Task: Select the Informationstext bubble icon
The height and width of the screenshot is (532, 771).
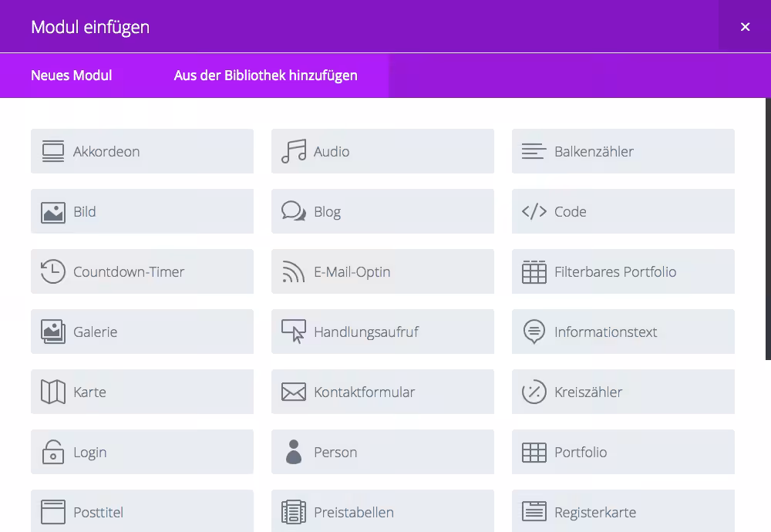Action: click(534, 332)
